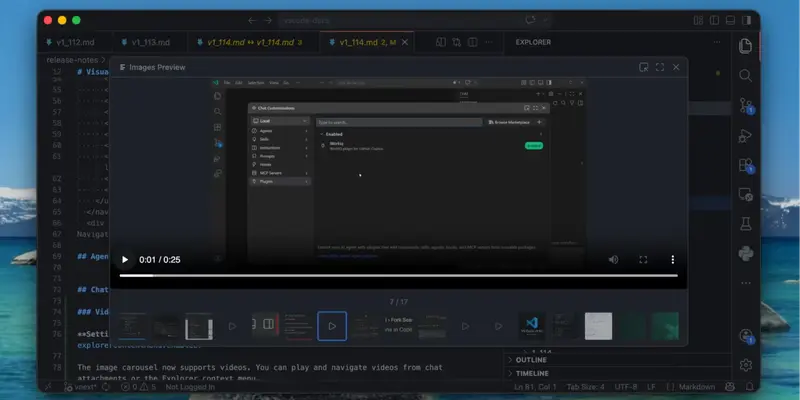Open the Manage gear menu
800x400 pixels.
(745, 365)
